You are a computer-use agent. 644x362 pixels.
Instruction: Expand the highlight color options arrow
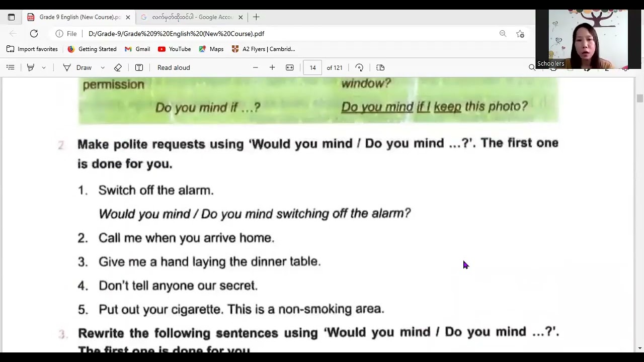tap(44, 67)
